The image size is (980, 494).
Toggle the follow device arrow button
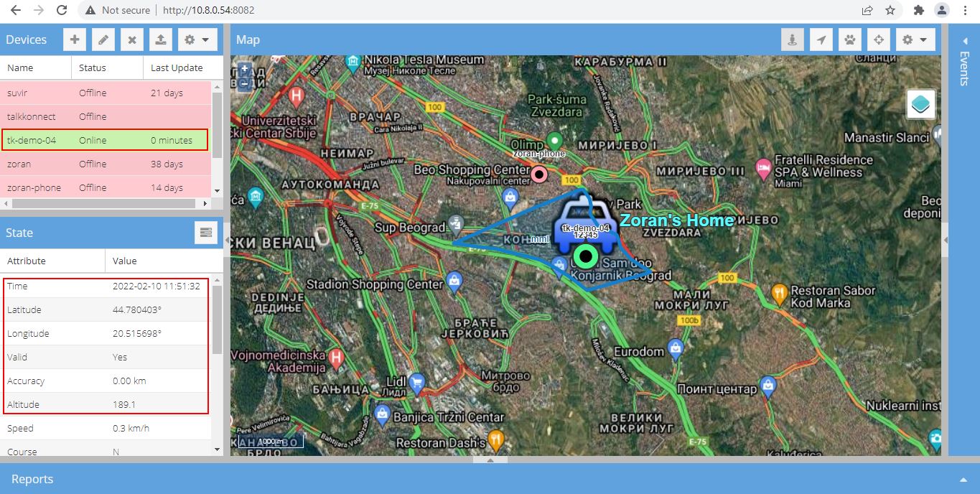pos(821,40)
